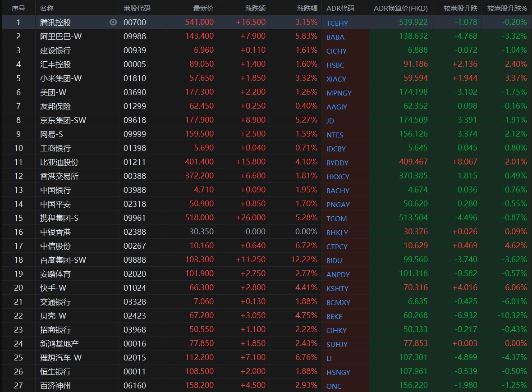Open the 美团-W stock name
The height and width of the screenshot is (392, 532).
pos(53,92)
